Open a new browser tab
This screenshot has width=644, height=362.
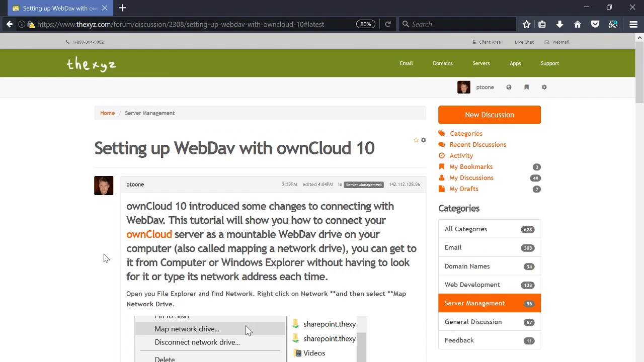(x=122, y=8)
